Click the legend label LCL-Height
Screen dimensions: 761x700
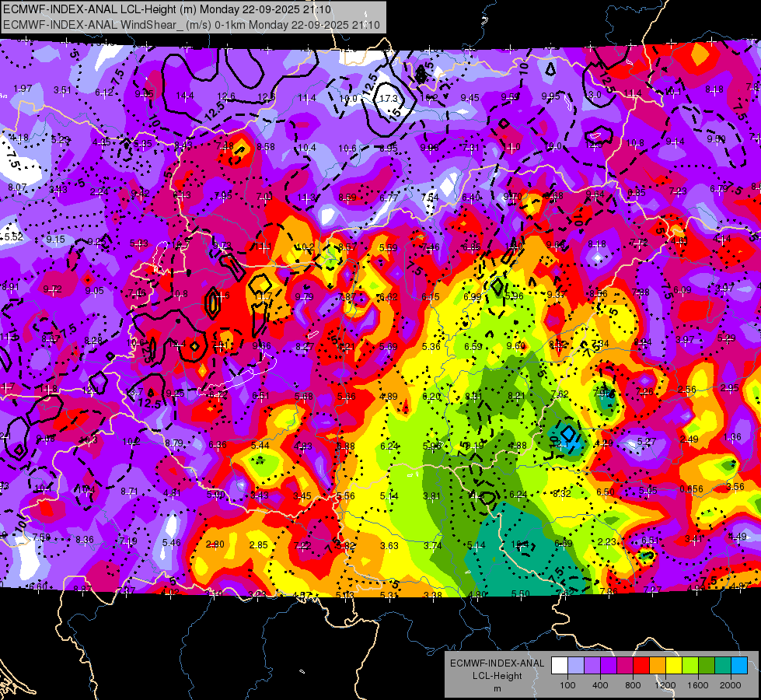(x=497, y=676)
